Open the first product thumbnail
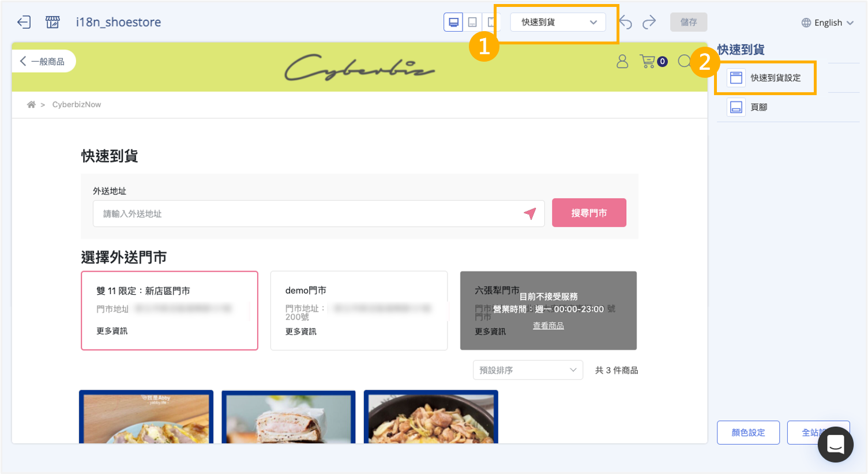Viewport: 868px width, 474px height. [146, 417]
